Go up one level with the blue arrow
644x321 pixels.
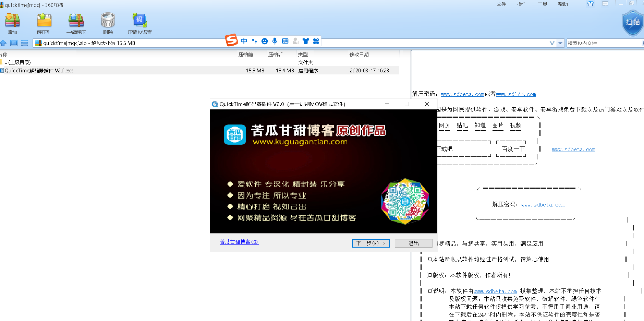(3, 43)
